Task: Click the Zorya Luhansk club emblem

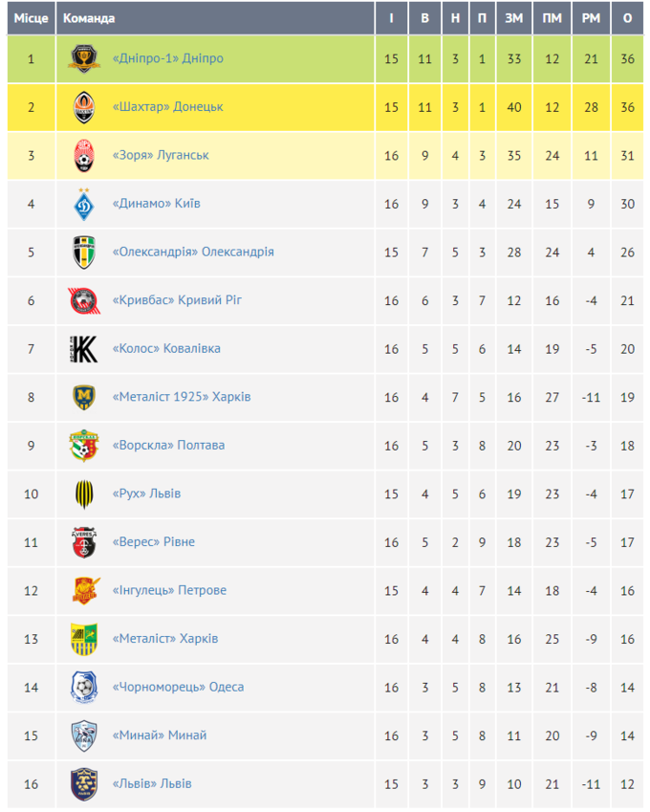Action: [84, 156]
